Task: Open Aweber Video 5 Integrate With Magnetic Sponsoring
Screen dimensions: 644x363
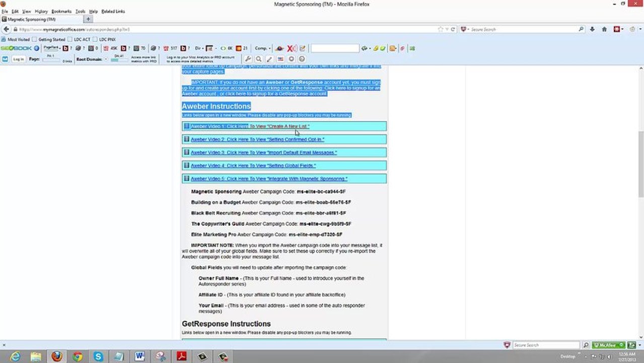Action: tap(269, 179)
